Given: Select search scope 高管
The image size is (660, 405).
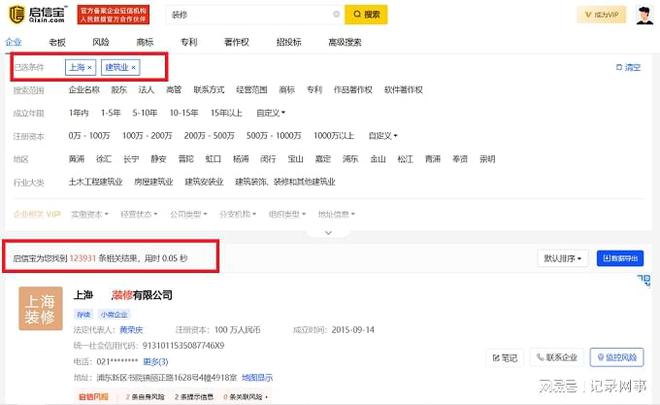Looking at the screenshot, I should [173, 90].
